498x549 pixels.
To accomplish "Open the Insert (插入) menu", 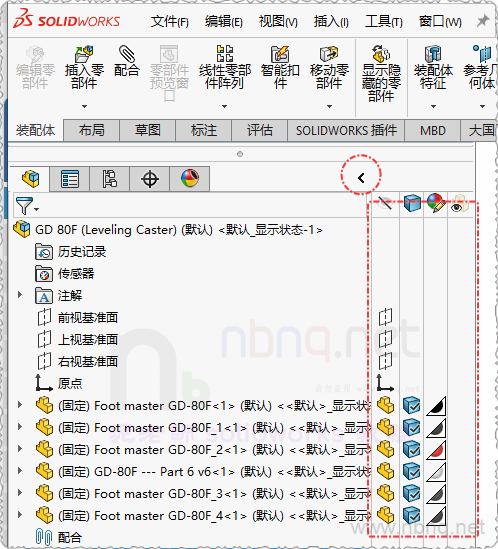I will pos(331,22).
